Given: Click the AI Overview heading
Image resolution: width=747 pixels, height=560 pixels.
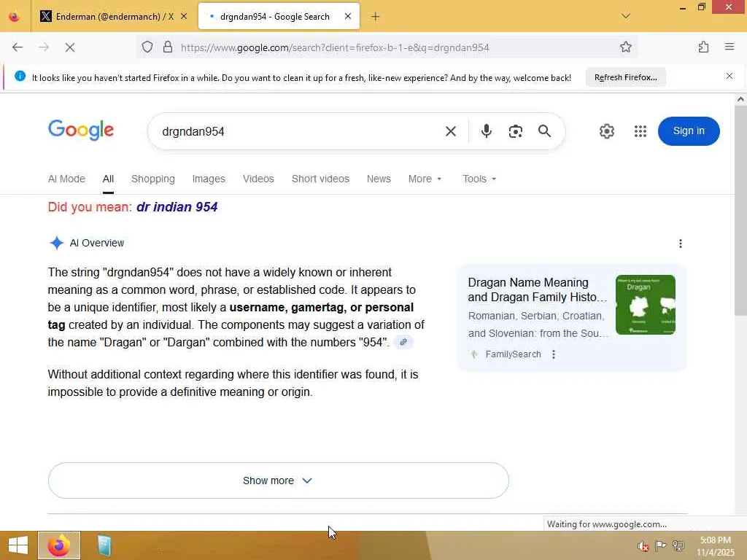Looking at the screenshot, I should [x=97, y=243].
